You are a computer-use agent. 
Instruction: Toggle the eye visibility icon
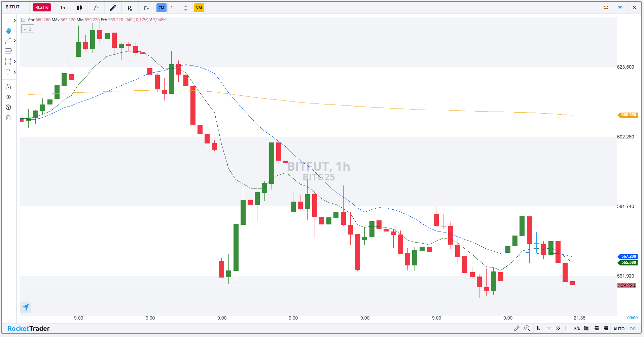(x=8, y=97)
